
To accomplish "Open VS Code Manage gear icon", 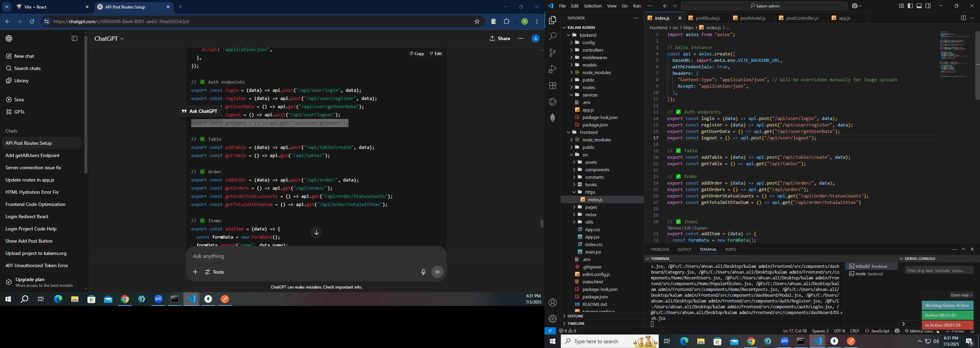I will tap(552, 319).
